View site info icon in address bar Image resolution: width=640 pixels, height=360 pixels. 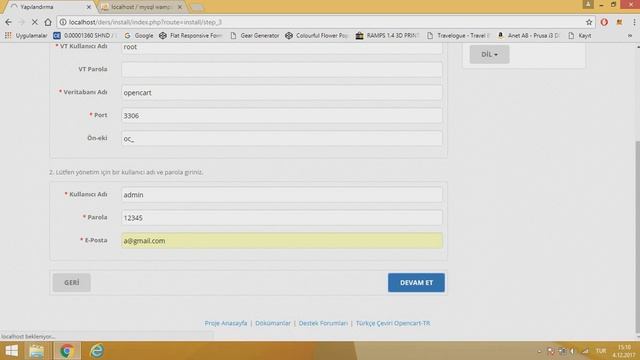63,22
